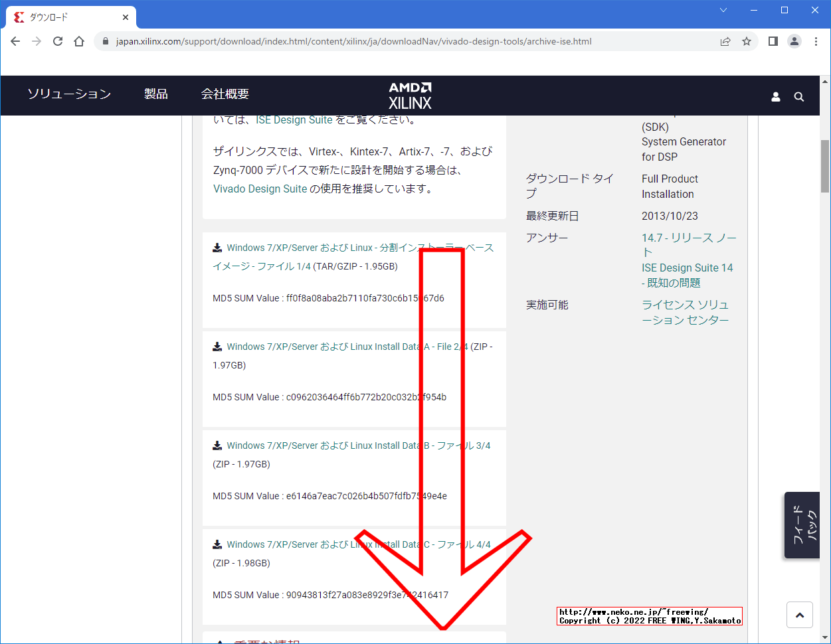831x644 pixels.
Task: Open ライセンス ソリューション センター
Action: pyautogui.click(x=685, y=312)
